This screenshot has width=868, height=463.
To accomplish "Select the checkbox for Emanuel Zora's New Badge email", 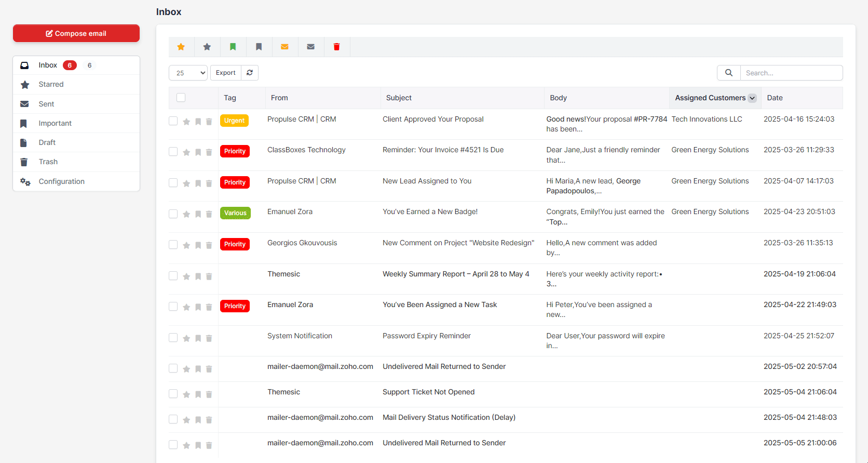I will (x=173, y=214).
